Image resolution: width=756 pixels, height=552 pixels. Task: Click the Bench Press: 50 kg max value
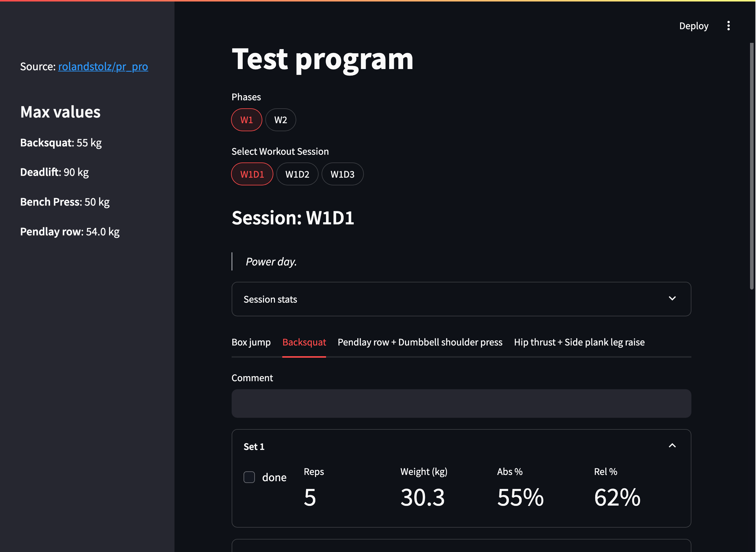tap(65, 202)
